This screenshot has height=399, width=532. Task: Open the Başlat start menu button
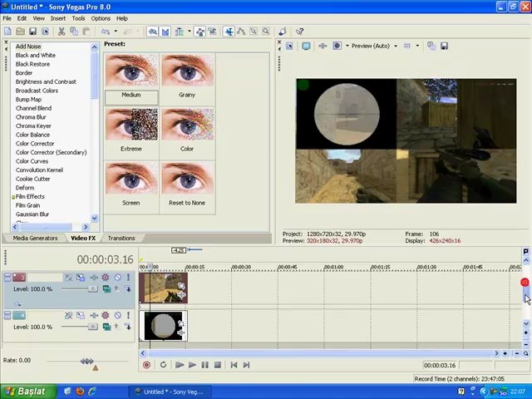[28, 392]
